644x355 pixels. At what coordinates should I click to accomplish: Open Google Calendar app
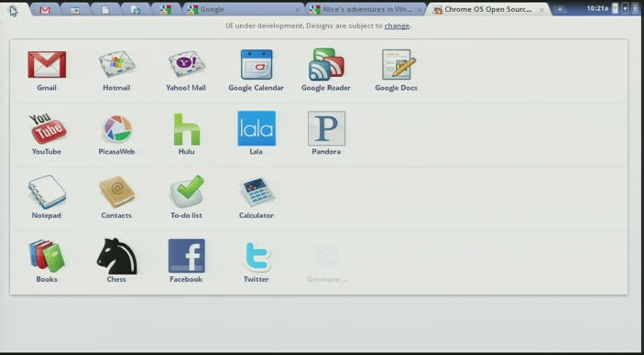coord(257,64)
